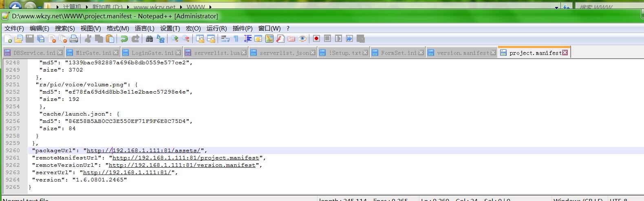Click the New file toolbar icon
This screenshot has height=201, width=644.
[x=8, y=39]
